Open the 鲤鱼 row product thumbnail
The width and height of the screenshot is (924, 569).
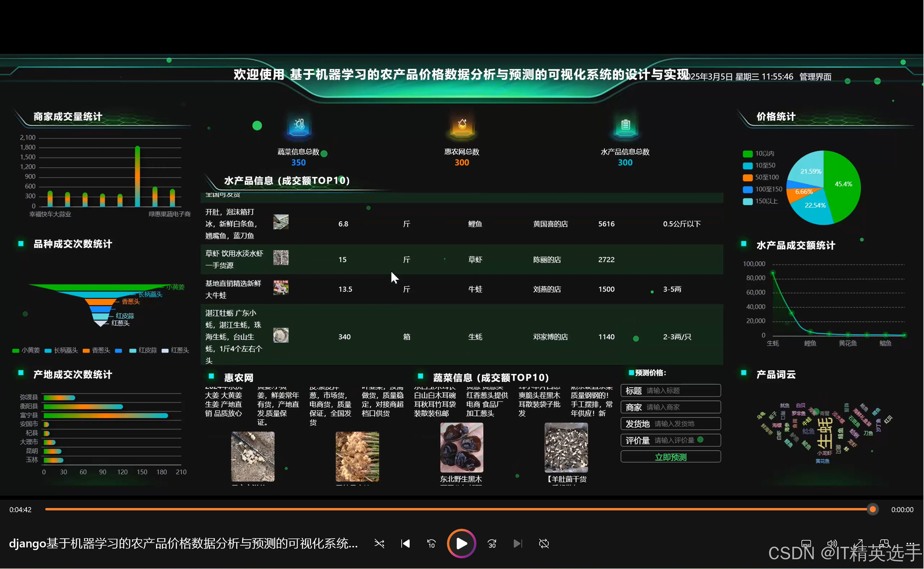pos(281,222)
